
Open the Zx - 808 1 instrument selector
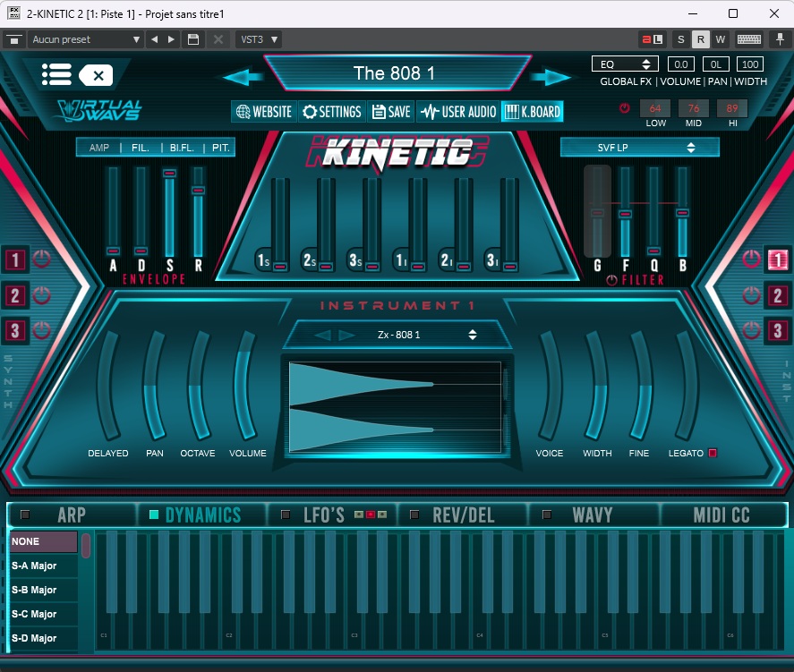coord(397,333)
